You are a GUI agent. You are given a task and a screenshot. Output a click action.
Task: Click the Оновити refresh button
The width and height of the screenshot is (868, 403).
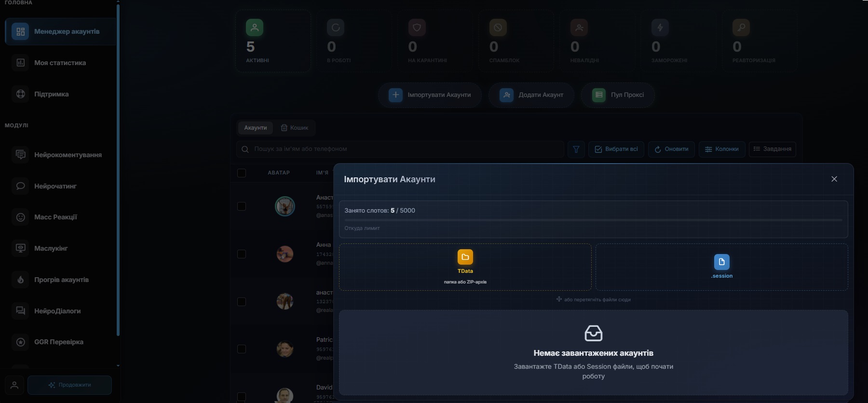(672, 149)
